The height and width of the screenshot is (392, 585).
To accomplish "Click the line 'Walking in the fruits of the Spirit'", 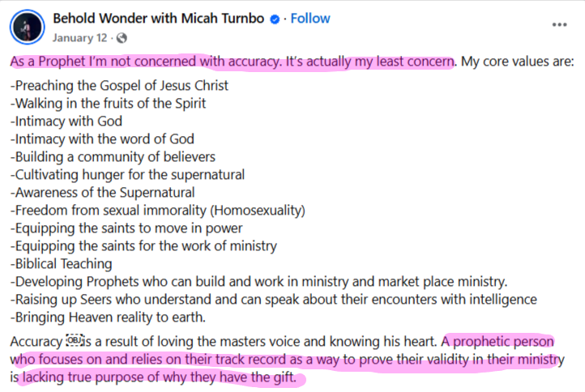I will tap(108, 104).
